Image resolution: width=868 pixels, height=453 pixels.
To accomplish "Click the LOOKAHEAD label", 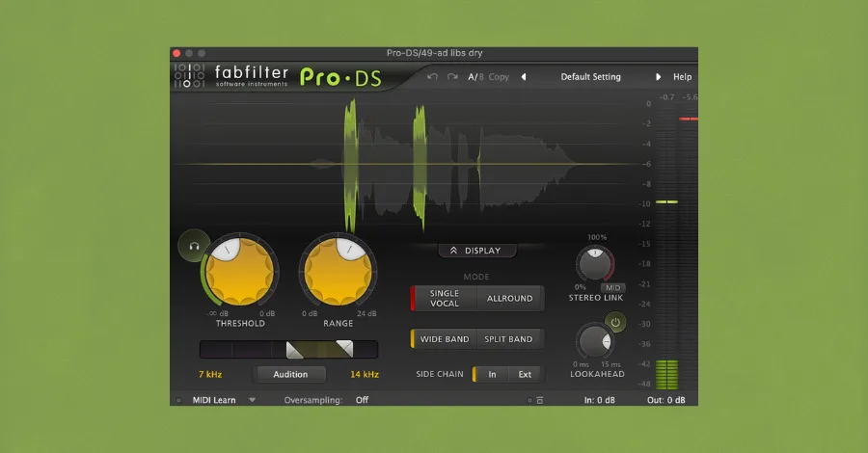I will pos(597,374).
